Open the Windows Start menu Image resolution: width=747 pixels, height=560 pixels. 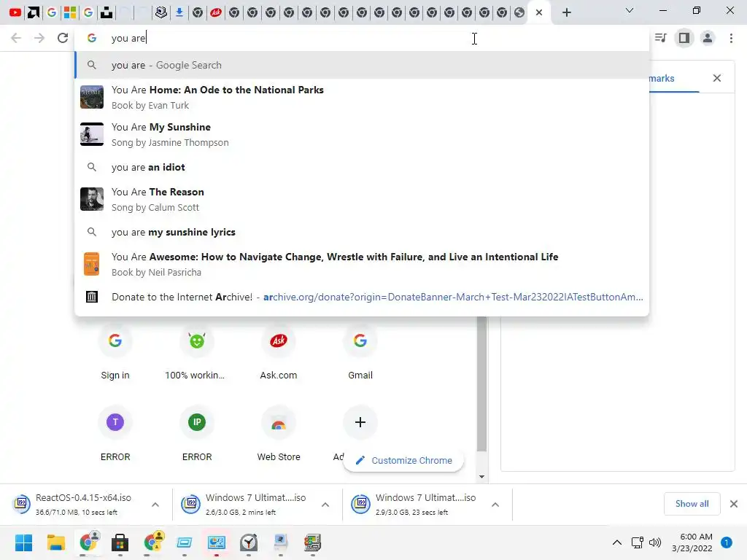click(x=23, y=542)
